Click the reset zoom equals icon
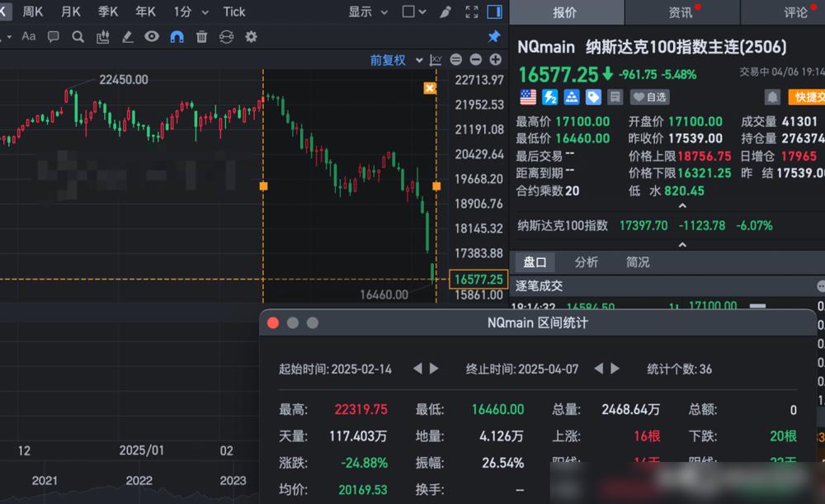 [x=456, y=59]
